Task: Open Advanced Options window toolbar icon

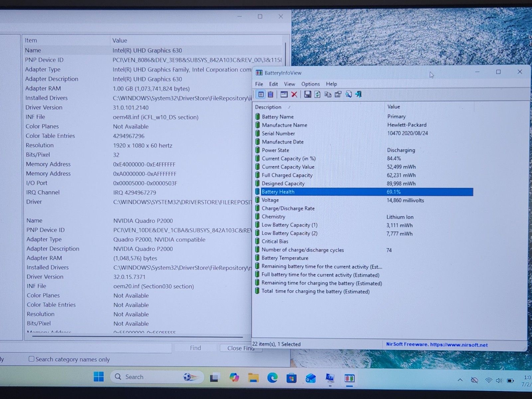Action: (284, 94)
